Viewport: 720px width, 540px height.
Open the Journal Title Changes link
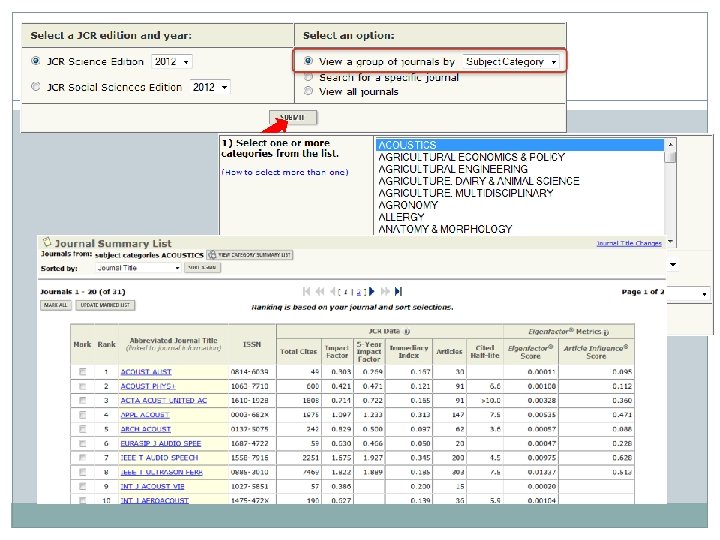point(629,243)
